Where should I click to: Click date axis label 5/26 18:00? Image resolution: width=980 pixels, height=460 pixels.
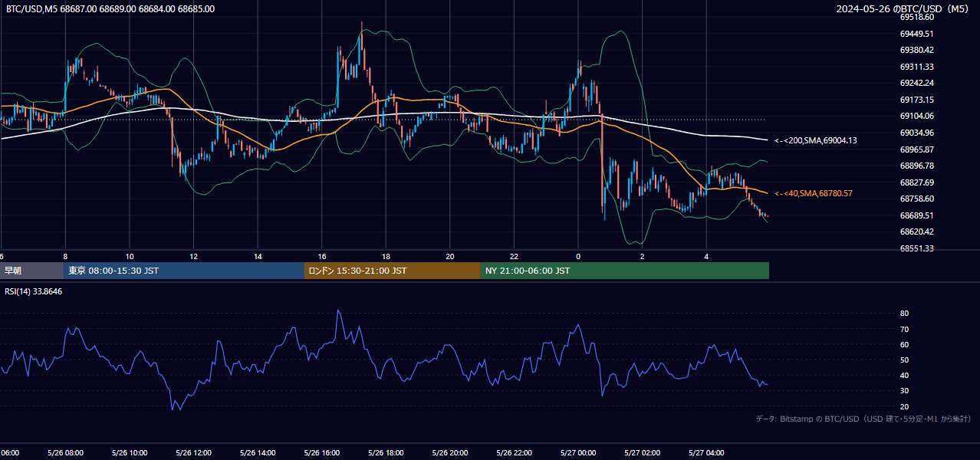click(x=386, y=453)
